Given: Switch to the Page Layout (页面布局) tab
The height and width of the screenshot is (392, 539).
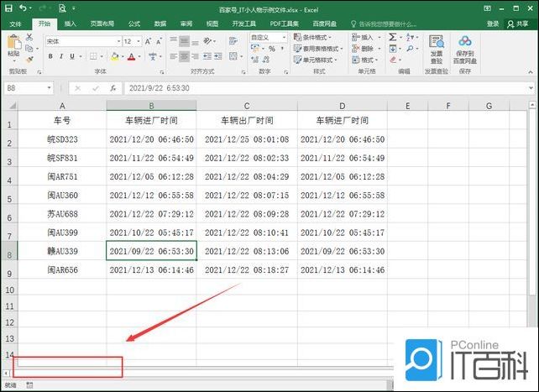Looking at the screenshot, I should (102, 24).
